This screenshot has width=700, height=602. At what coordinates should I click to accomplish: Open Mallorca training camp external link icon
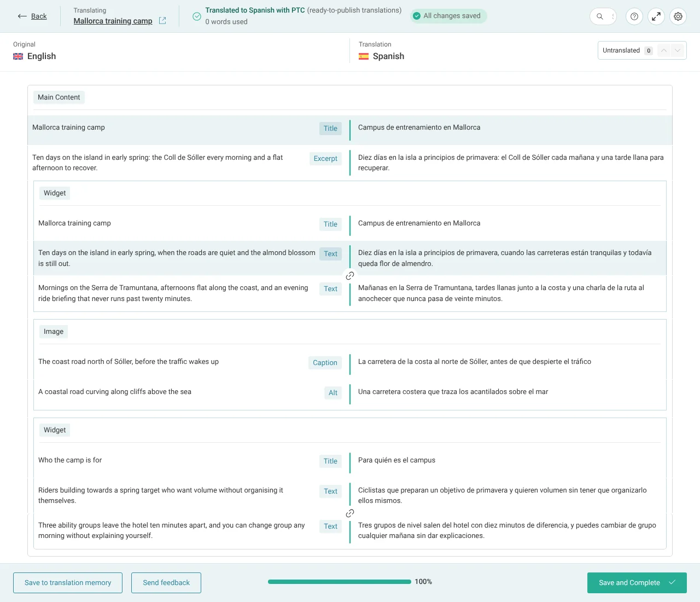point(162,21)
